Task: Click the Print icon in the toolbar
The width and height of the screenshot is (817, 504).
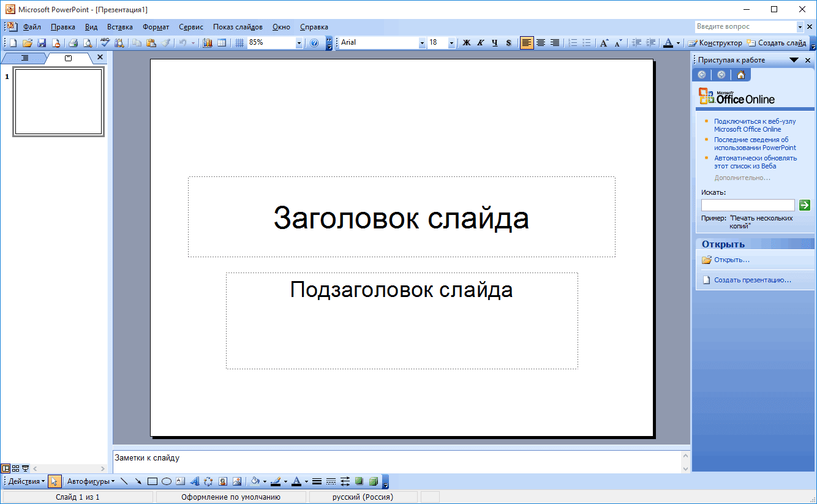Action: pyautogui.click(x=73, y=43)
